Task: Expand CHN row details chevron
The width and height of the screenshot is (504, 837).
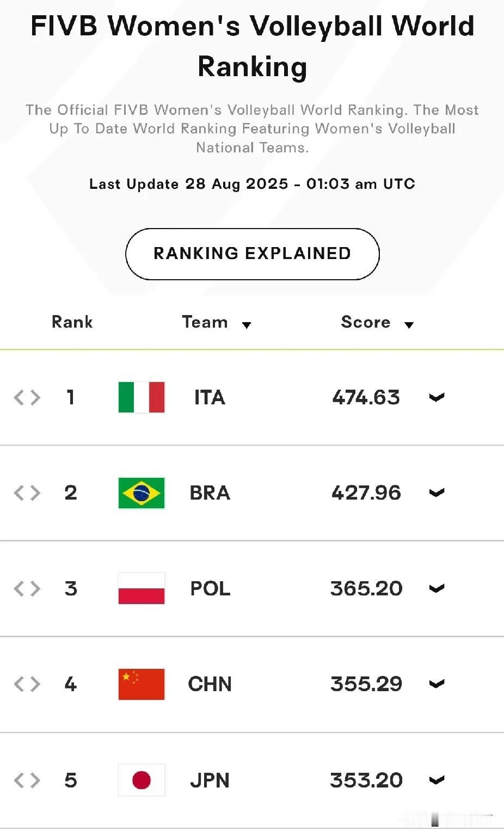Action: pos(437,684)
